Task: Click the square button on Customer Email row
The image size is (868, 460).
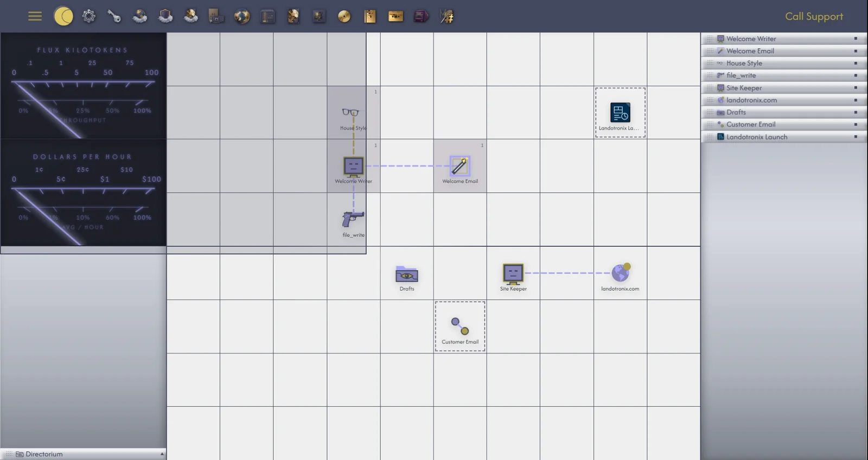Action: (x=856, y=124)
